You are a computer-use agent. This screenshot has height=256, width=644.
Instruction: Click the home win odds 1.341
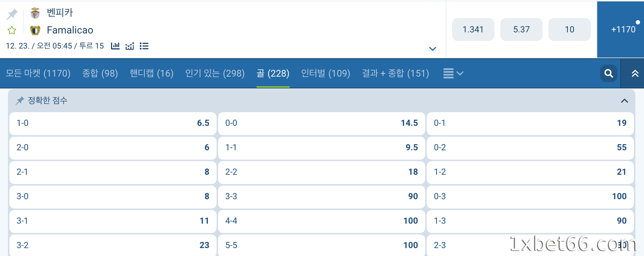473,29
